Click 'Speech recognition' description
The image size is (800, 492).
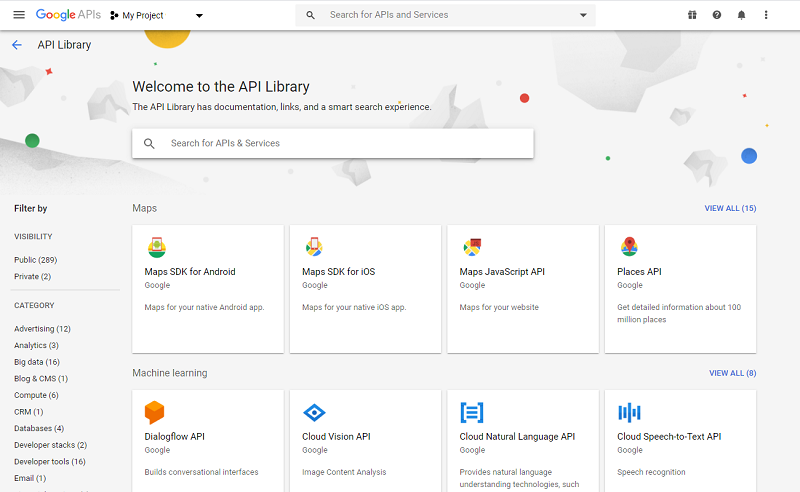coord(651,472)
